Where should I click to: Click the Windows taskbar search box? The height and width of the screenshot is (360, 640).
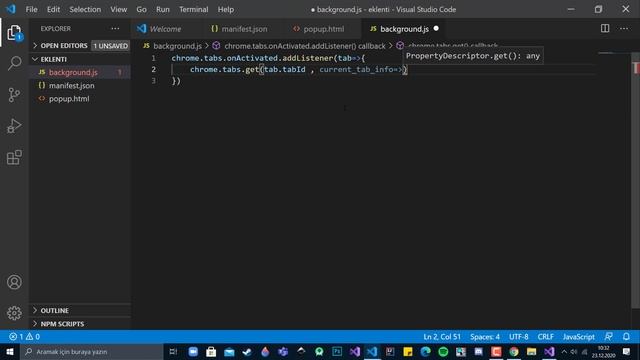point(91,351)
